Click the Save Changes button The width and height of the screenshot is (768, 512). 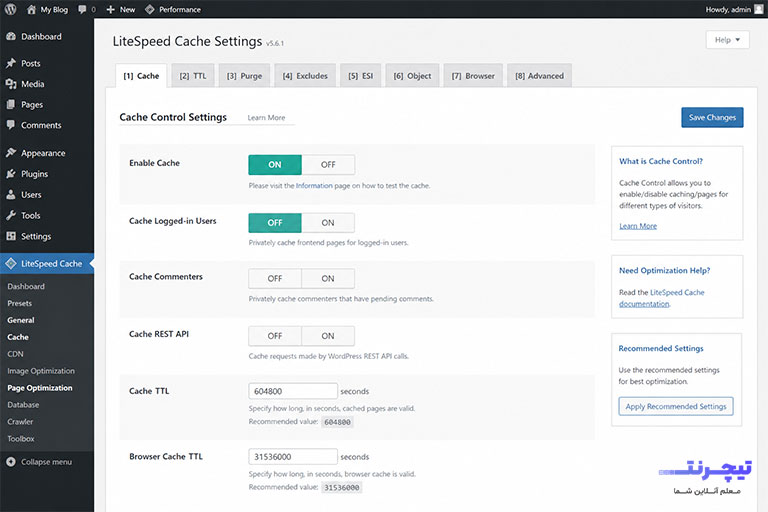[712, 118]
